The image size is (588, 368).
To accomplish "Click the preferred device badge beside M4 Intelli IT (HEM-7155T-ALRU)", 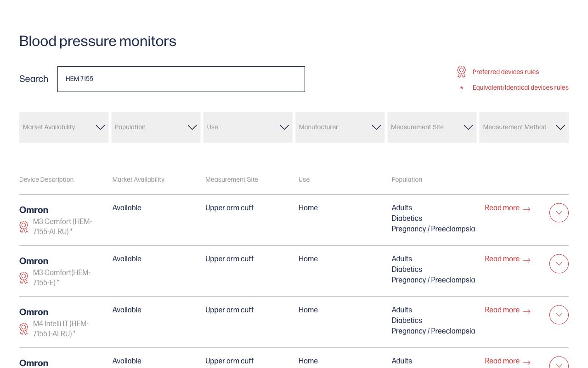I will [24, 328].
